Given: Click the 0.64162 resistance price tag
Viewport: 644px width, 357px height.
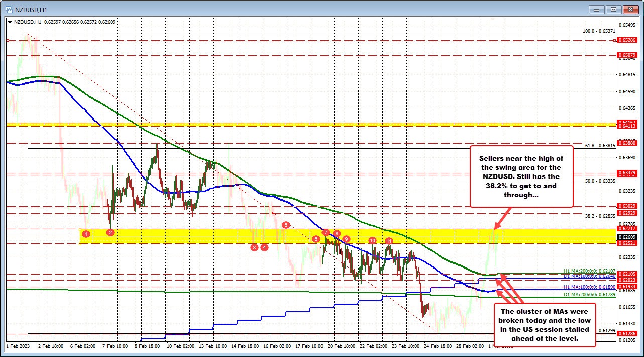Looking at the screenshot, I should click(627, 123).
